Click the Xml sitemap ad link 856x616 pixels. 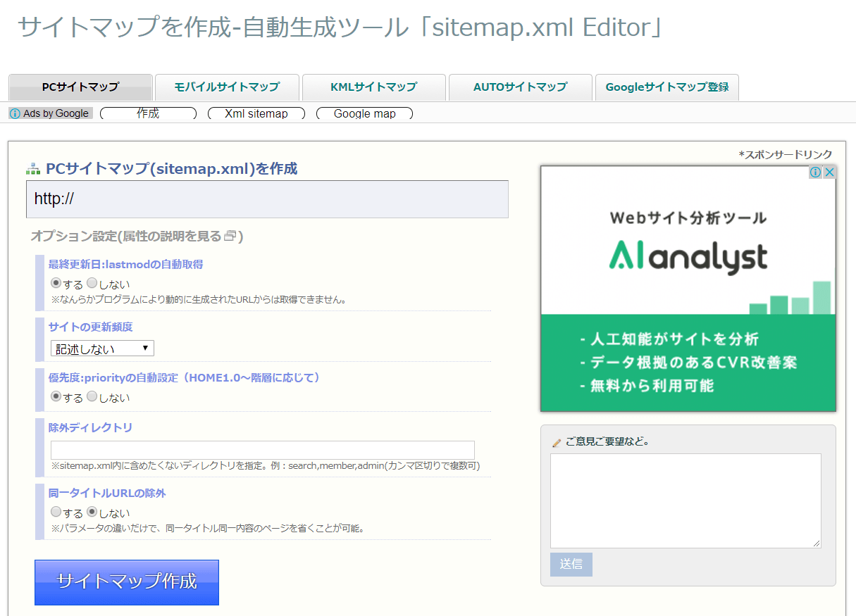[256, 113]
